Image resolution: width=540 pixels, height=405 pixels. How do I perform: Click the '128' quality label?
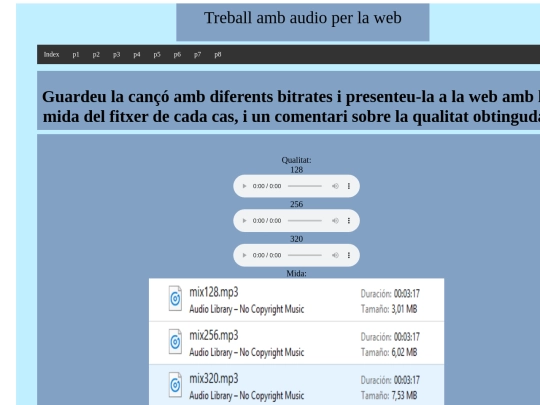pos(297,170)
